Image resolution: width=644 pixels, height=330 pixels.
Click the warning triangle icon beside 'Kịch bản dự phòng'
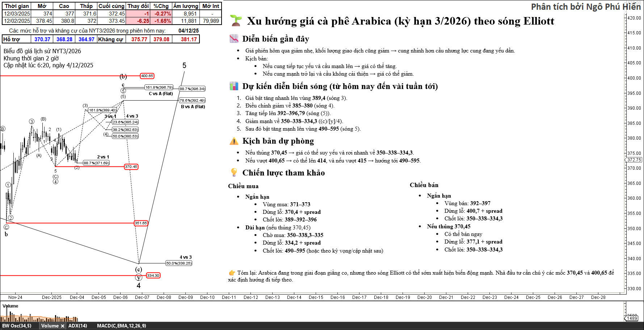coord(234,141)
